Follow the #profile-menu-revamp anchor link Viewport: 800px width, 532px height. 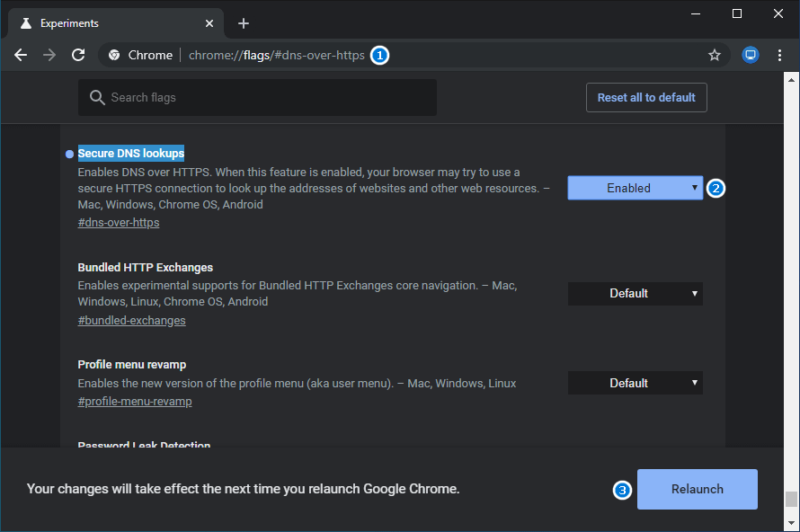coord(135,402)
